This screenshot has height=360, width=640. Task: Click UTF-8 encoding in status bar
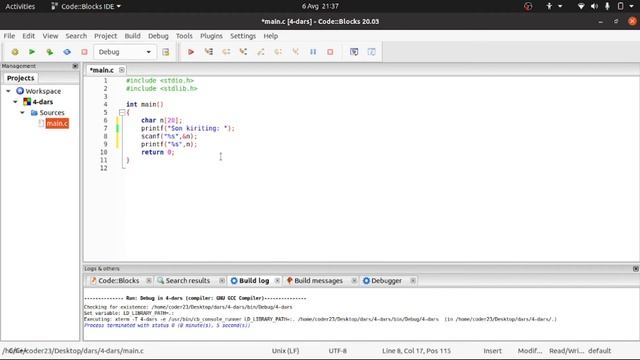click(x=338, y=351)
